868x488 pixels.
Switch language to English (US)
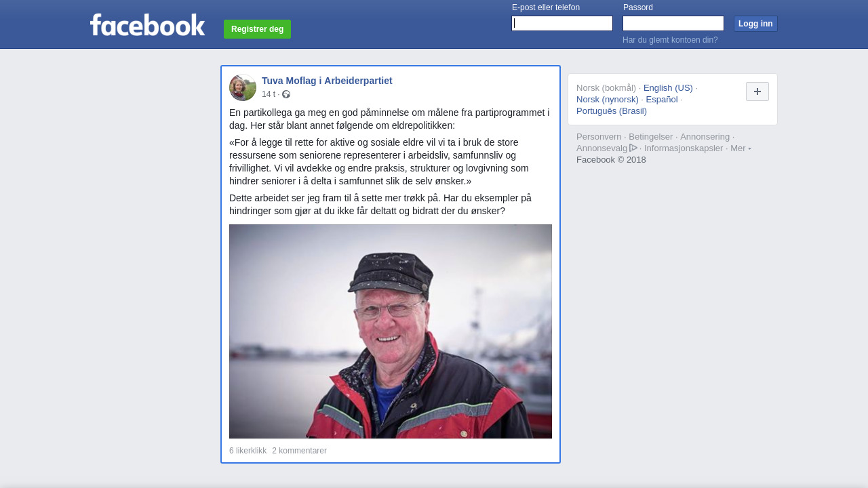click(x=668, y=87)
